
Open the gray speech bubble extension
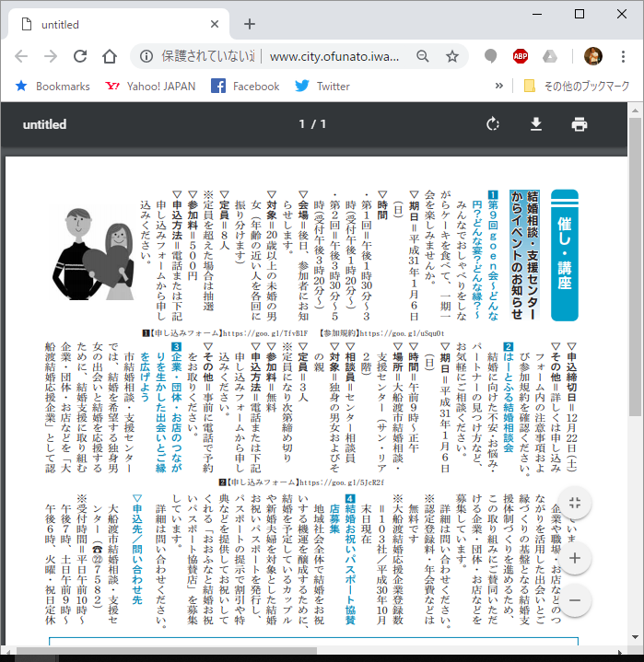point(491,56)
